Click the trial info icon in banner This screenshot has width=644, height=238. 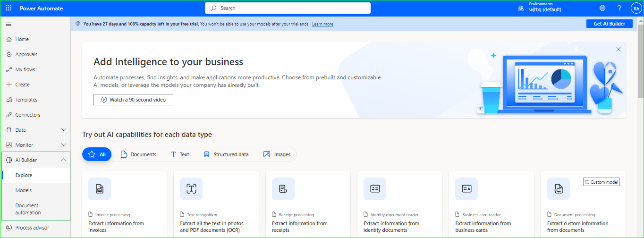[78, 24]
